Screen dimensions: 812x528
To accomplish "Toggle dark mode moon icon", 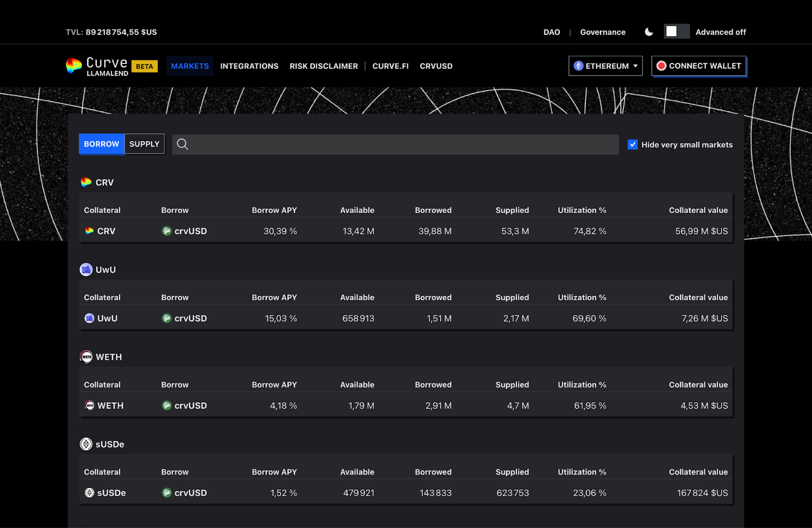I will (x=649, y=32).
